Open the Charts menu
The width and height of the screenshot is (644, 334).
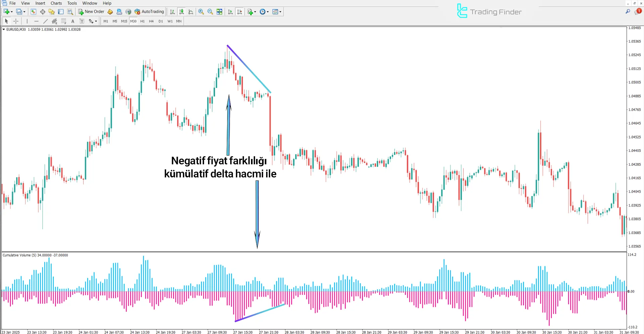click(56, 3)
